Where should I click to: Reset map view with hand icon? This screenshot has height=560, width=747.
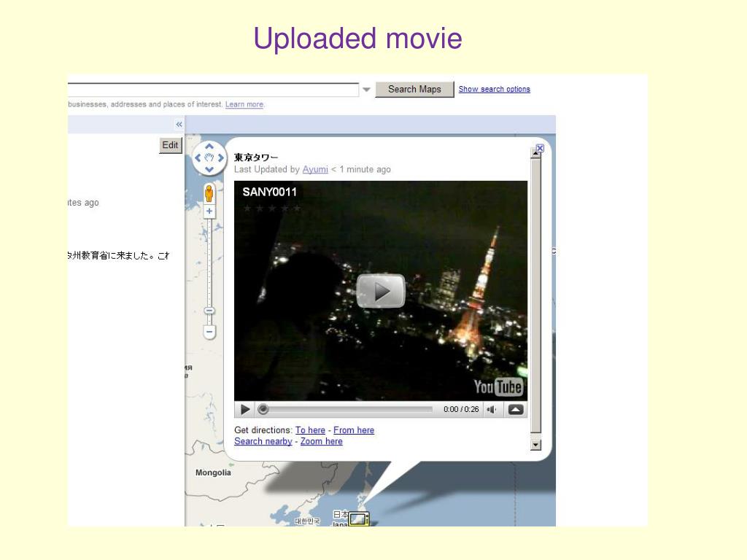(x=209, y=157)
